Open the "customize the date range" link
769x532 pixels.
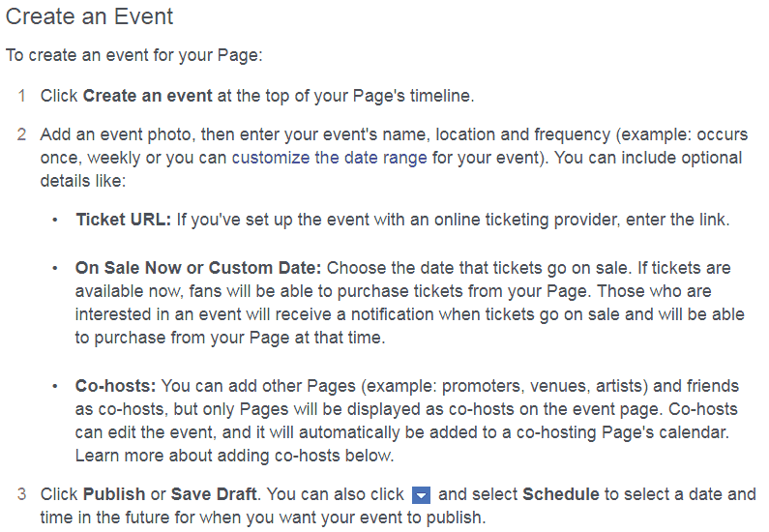point(329,158)
